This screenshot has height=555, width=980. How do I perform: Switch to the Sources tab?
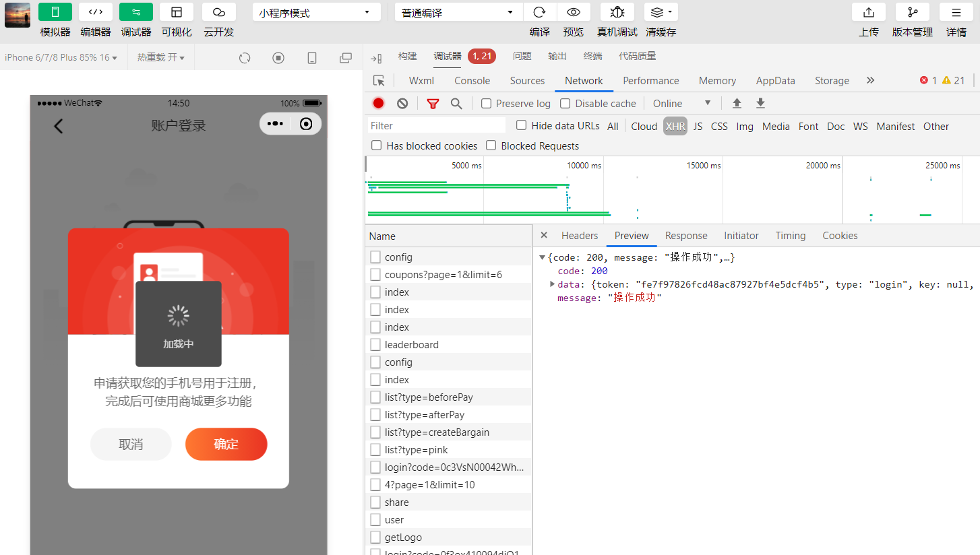(x=527, y=81)
